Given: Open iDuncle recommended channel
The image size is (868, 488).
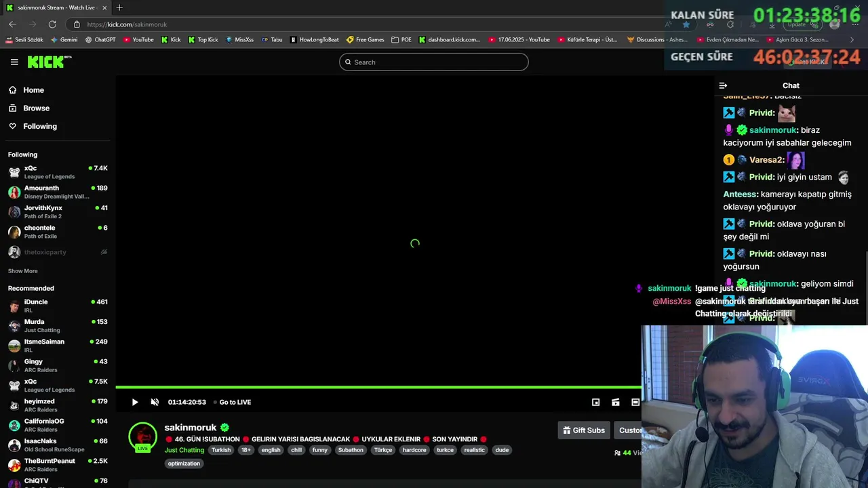Looking at the screenshot, I should (58, 306).
